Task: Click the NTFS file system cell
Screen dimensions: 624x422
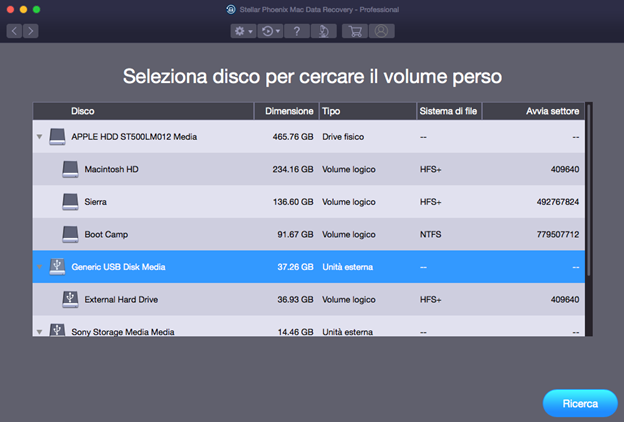Action: click(x=430, y=234)
